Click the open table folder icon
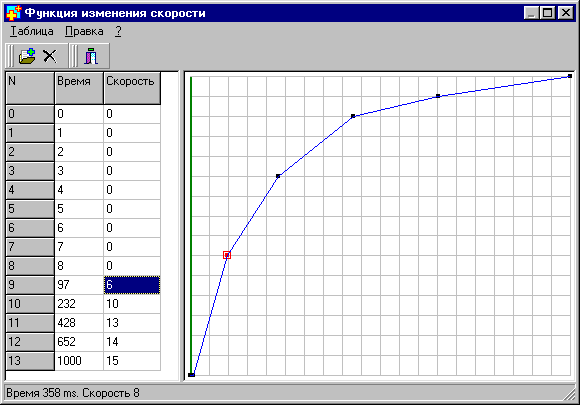 27,56
